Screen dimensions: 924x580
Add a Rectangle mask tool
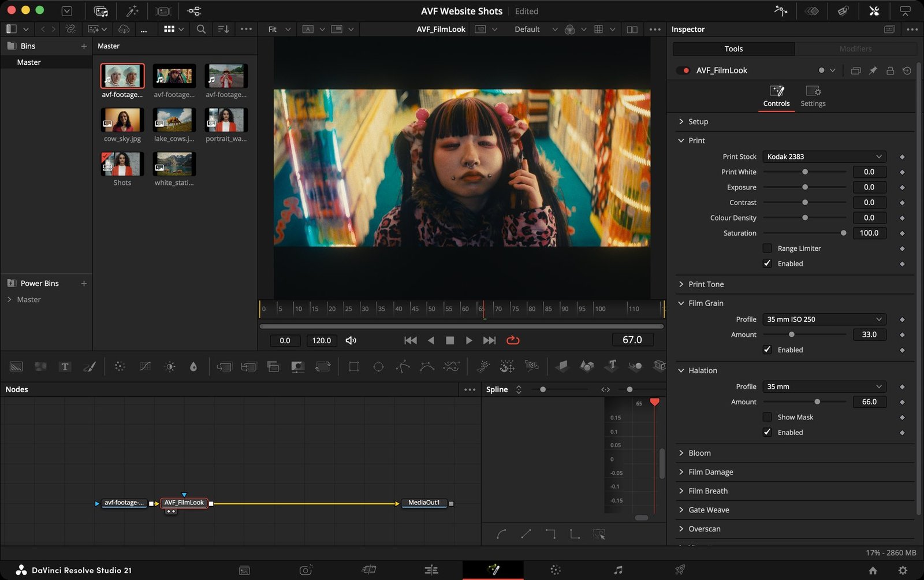click(x=353, y=366)
